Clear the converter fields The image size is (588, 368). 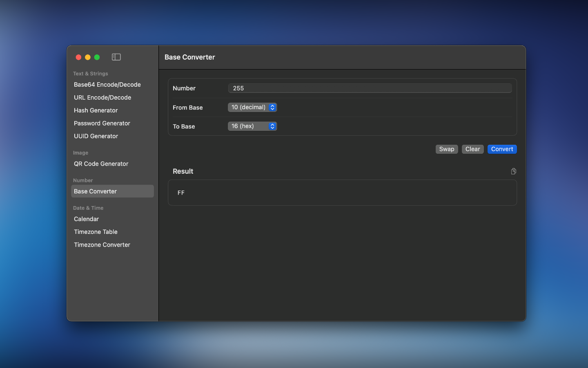pyautogui.click(x=472, y=149)
